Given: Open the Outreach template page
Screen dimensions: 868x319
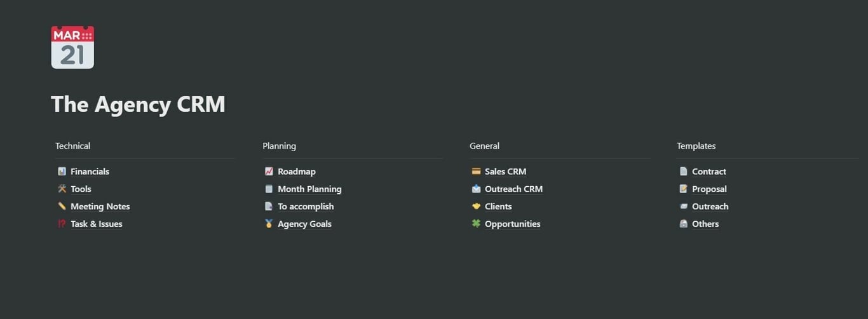Looking at the screenshot, I should (x=710, y=207).
